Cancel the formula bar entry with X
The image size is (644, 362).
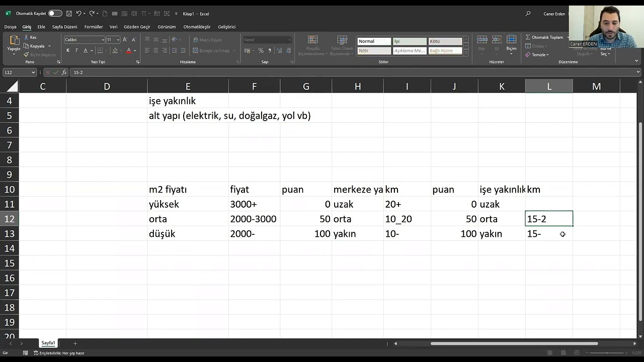48,72
